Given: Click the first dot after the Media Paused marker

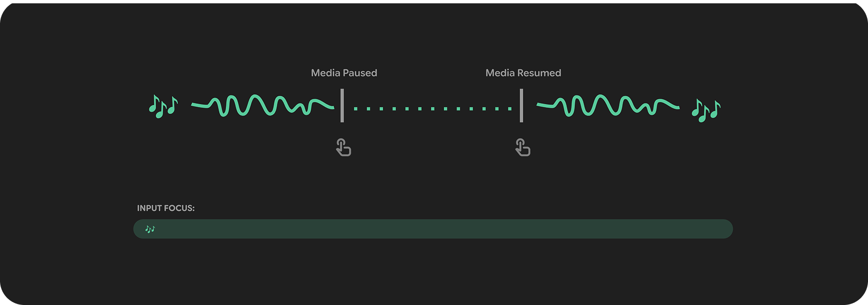Looking at the screenshot, I should click(x=355, y=108).
